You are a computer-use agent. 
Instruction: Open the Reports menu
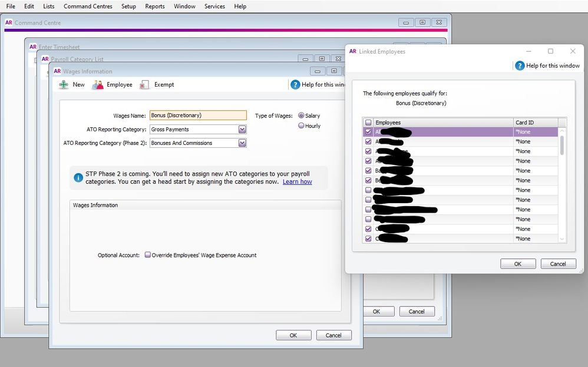pyautogui.click(x=155, y=6)
